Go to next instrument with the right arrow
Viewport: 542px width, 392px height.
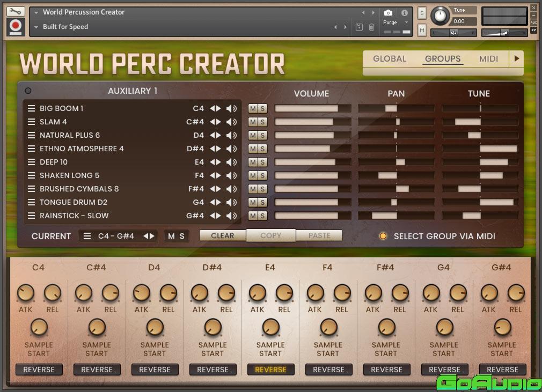373,13
